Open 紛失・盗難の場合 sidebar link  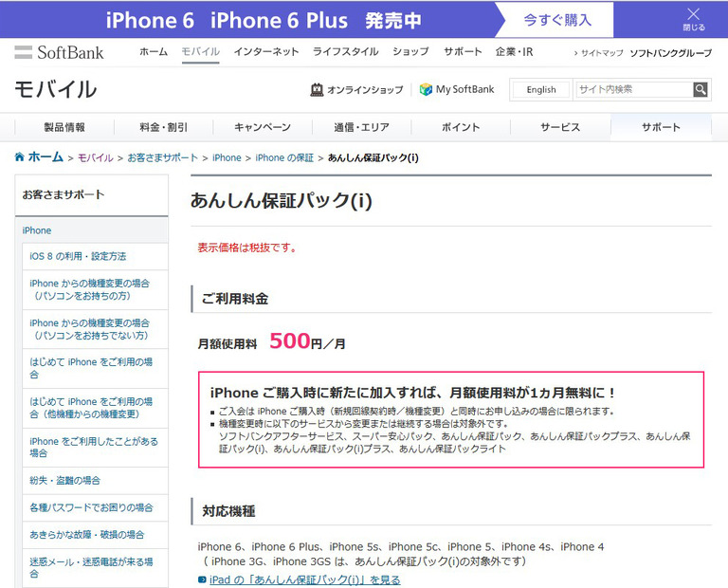pos(95,481)
